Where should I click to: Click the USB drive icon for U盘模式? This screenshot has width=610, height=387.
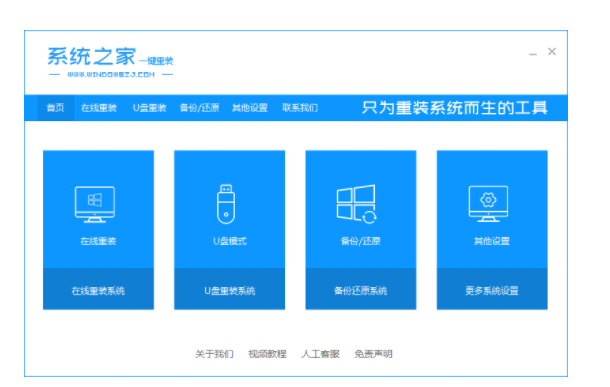point(226,204)
